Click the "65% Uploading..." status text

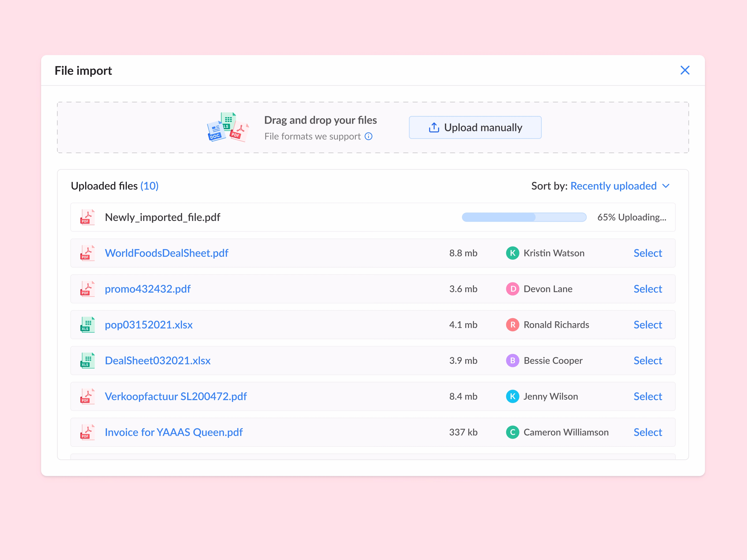631,217
